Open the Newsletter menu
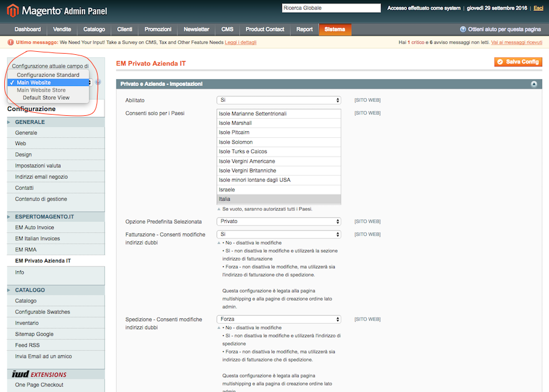 point(196,29)
